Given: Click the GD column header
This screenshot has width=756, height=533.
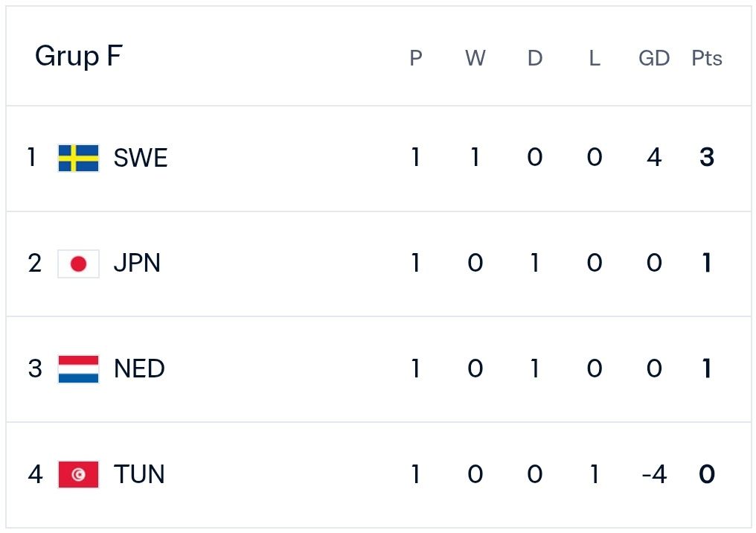Looking at the screenshot, I should [x=654, y=58].
